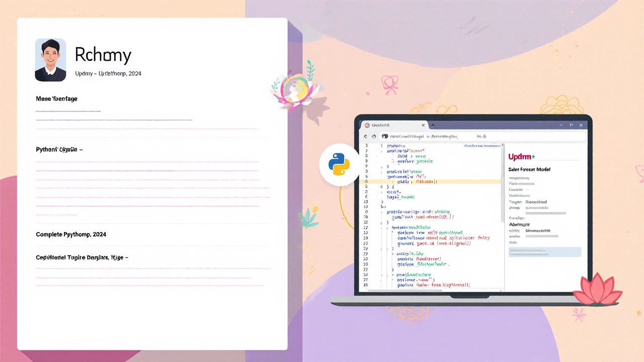
Task: Click the site icon inside the address bar
Action: pos(385,136)
